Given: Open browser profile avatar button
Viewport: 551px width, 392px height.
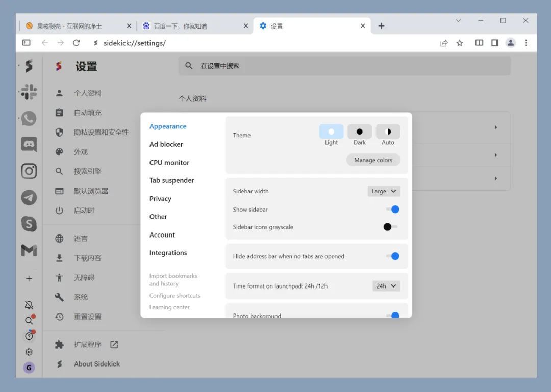Looking at the screenshot, I should click(511, 43).
